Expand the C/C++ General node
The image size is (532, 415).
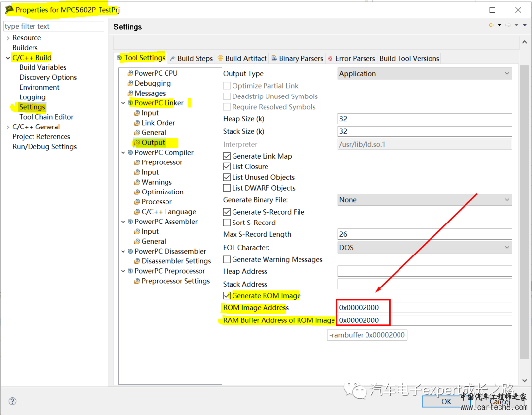(x=8, y=127)
